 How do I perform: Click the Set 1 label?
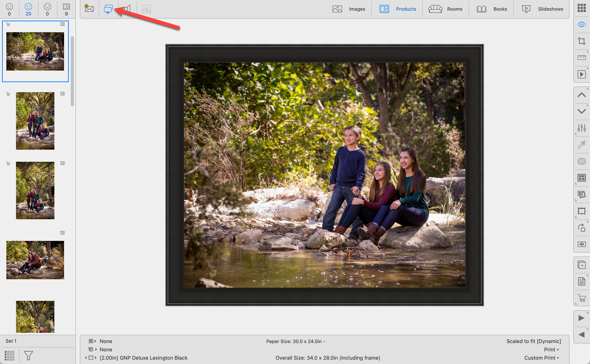[11, 341]
